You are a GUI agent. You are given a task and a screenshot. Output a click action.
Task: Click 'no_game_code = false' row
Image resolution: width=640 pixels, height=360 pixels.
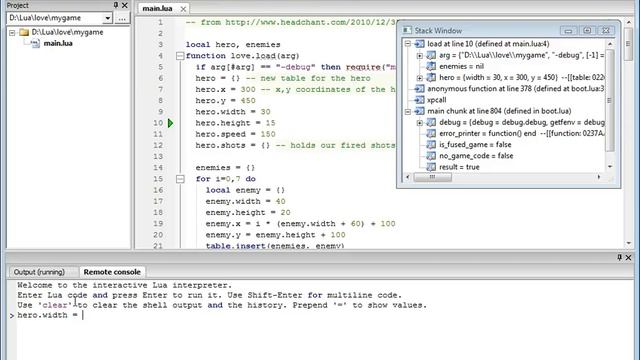click(x=476, y=156)
